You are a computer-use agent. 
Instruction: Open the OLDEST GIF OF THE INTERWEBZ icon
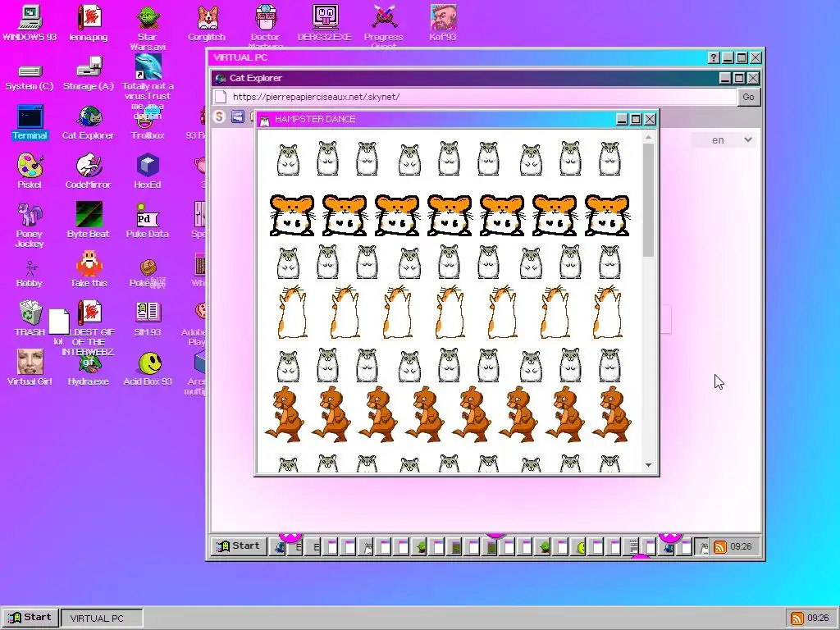point(89,313)
